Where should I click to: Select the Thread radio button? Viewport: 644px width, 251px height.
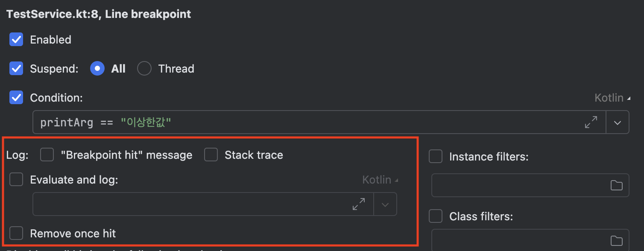tap(144, 69)
